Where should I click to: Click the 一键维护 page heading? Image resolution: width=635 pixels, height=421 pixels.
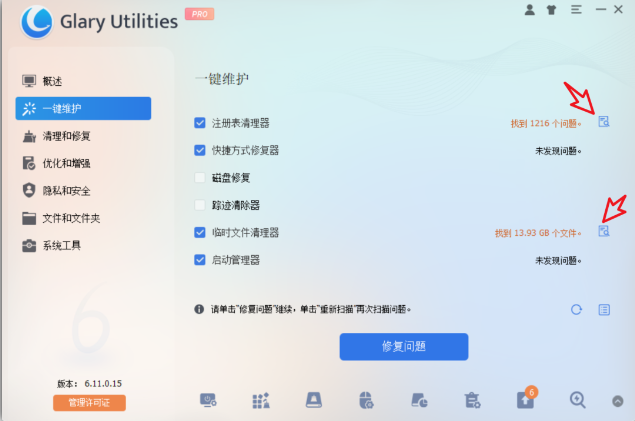click(x=222, y=79)
